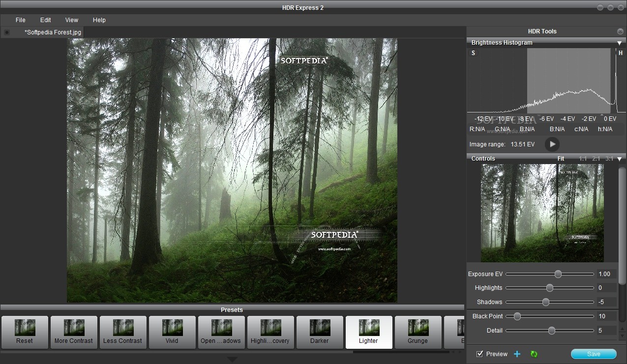Apply the Open Shadows preset
Viewport: 627px width, 364px height.
click(221, 333)
